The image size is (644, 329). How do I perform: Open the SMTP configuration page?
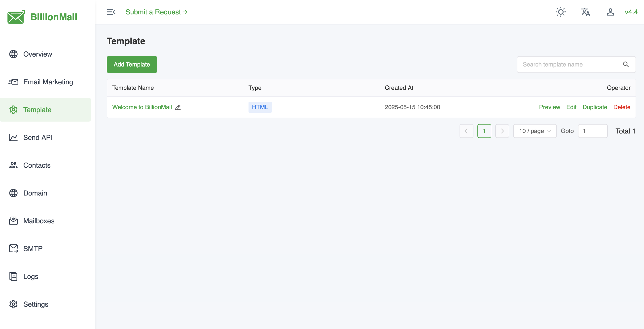[33, 249]
